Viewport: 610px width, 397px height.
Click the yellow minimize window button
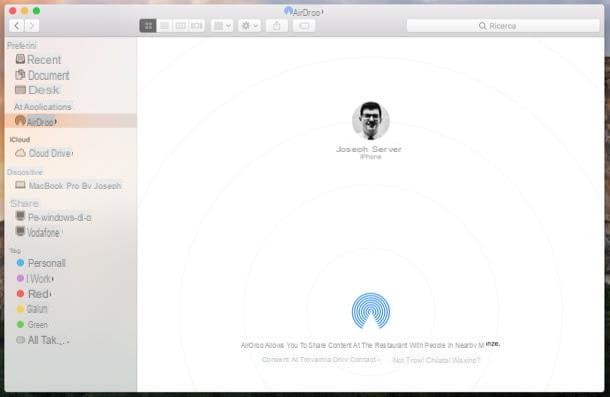coord(25,11)
